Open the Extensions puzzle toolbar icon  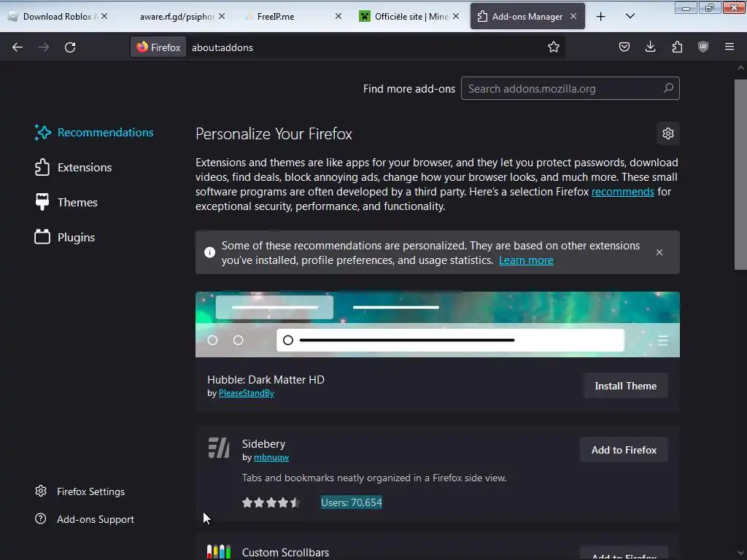(x=677, y=47)
